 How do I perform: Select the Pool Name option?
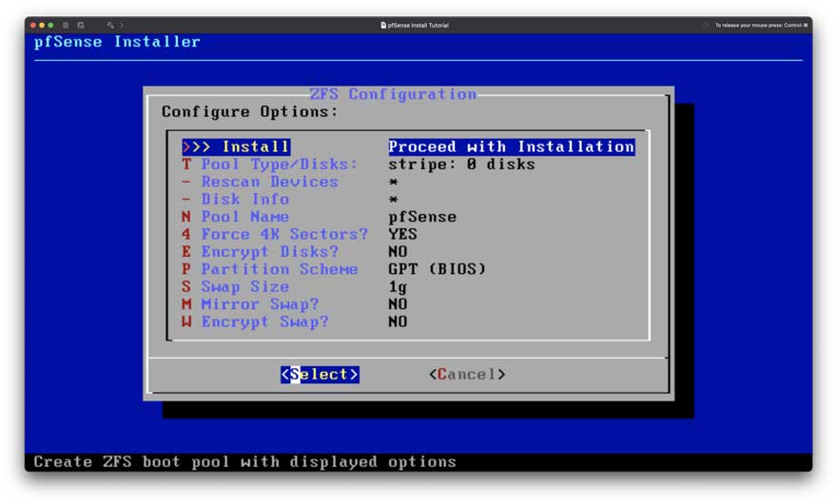click(x=236, y=217)
